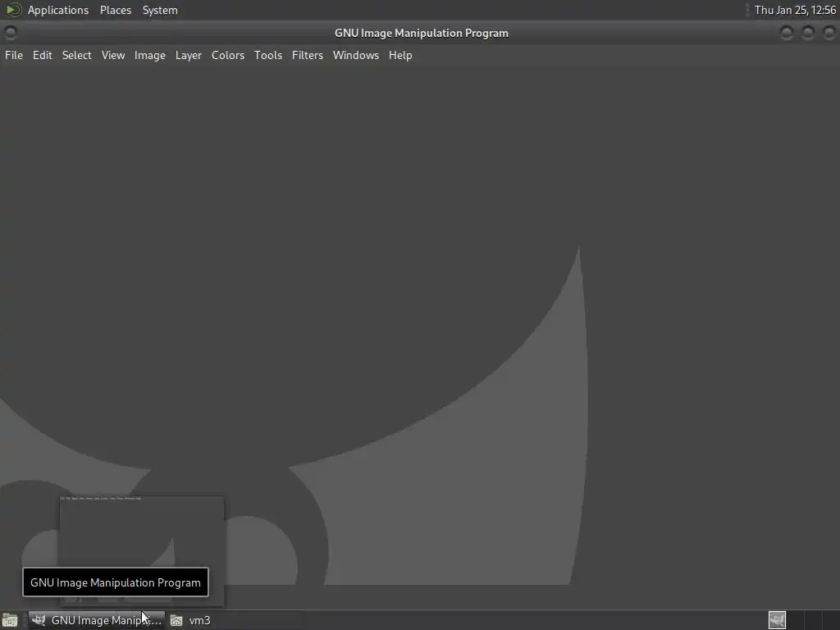Open the System menu in top panel
Viewport: 840px width, 630px height.
160,10
